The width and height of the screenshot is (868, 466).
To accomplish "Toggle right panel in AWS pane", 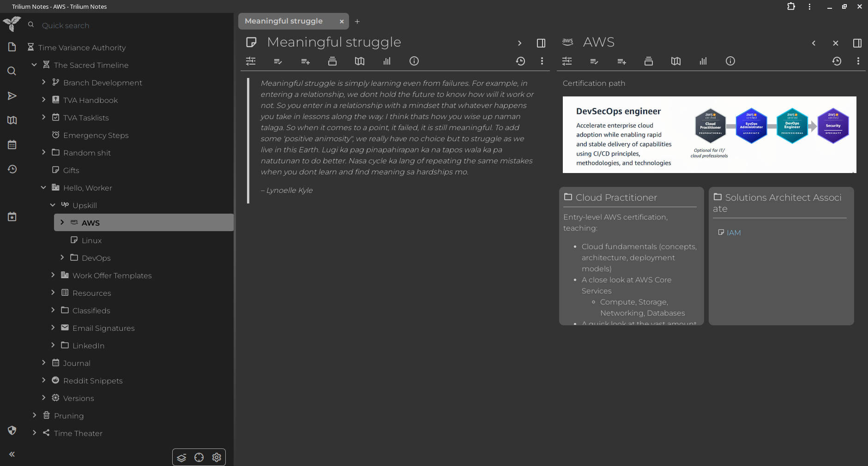I will [x=857, y=43].
